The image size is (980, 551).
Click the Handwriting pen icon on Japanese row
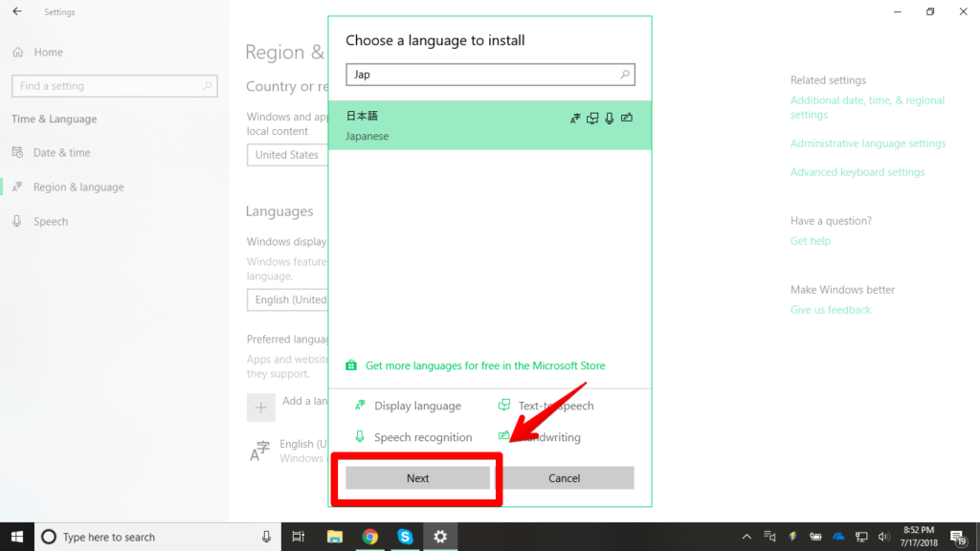(627, 119)
